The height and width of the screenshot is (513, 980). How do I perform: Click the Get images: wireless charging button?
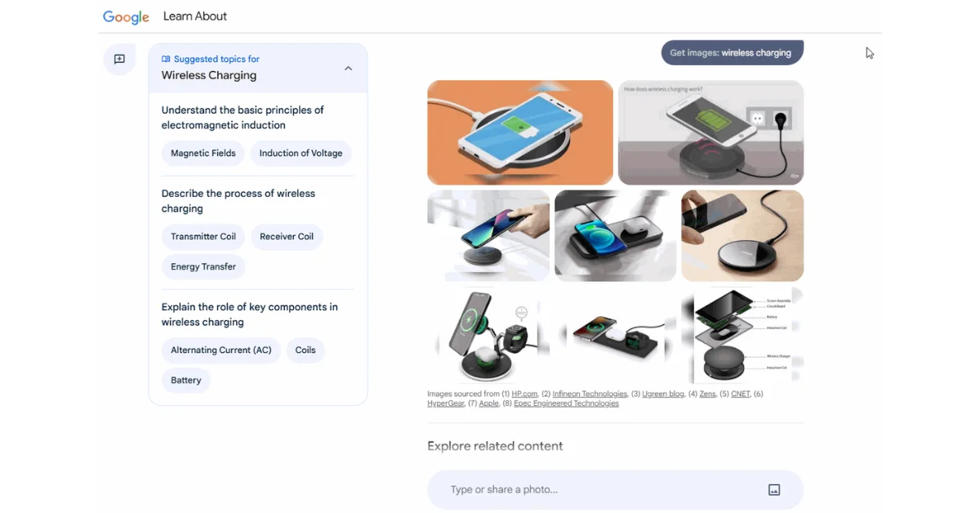pyautogui.click(x=732, y=53)
